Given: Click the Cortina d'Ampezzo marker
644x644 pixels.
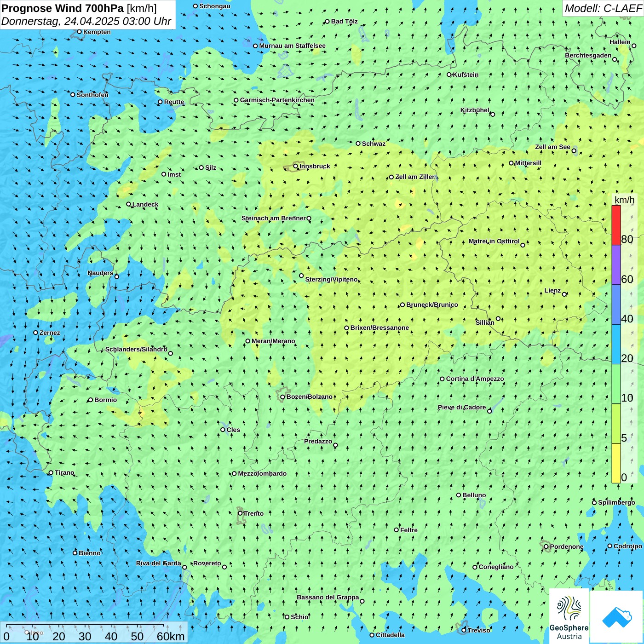Looking at the screenshot, I should pyautogui.click(x=442, y=379).
